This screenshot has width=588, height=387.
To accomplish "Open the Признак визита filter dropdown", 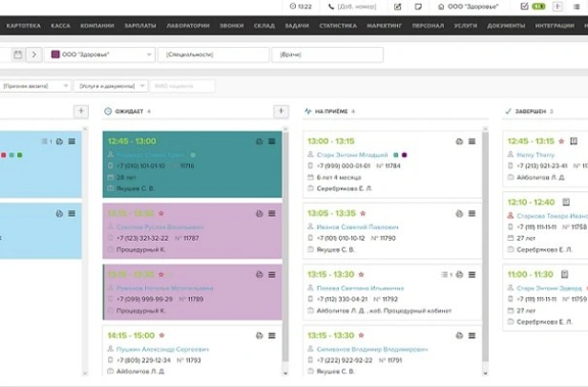I will (35, 86).
